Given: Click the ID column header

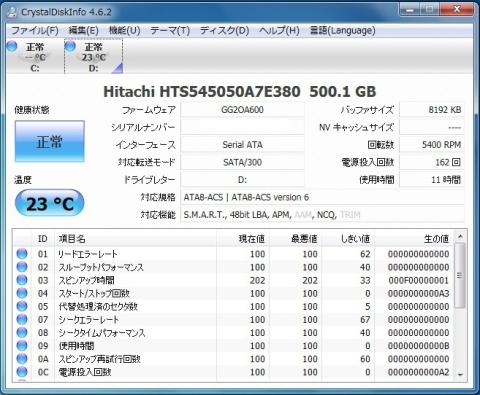Looking at the screenshot, I should pos(43,239).
